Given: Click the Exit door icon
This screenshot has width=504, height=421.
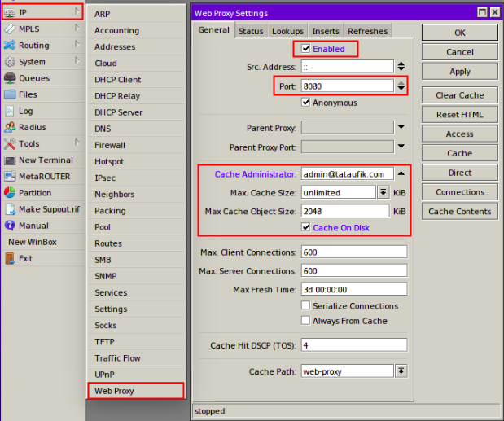Looking at the screenshot, I should [10, 258].
